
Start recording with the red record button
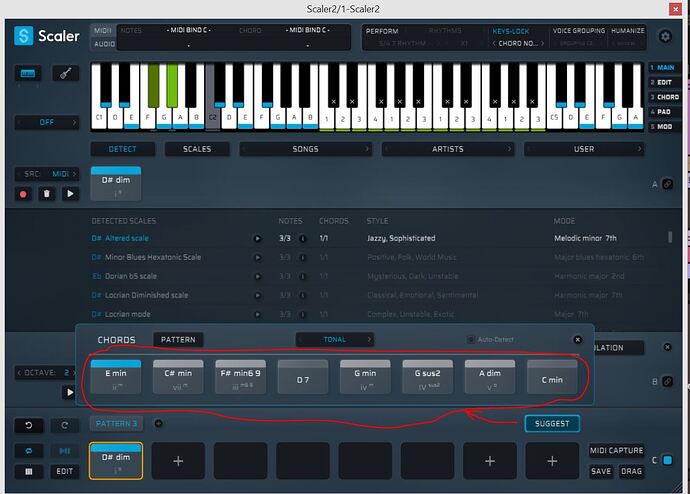pyautogui.click(x=23, y=194)
